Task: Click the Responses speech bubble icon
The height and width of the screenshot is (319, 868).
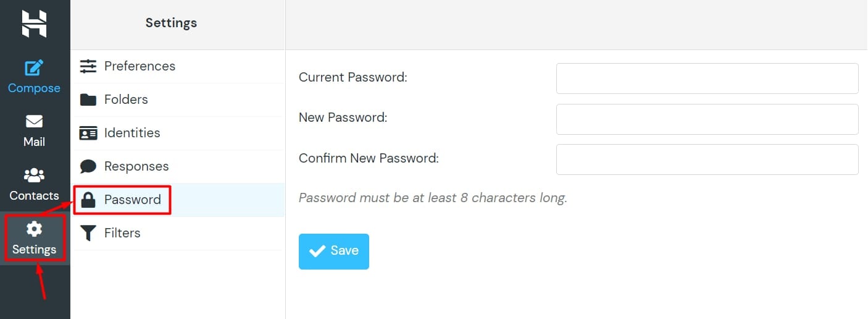Action: click(x=88, y=166)
